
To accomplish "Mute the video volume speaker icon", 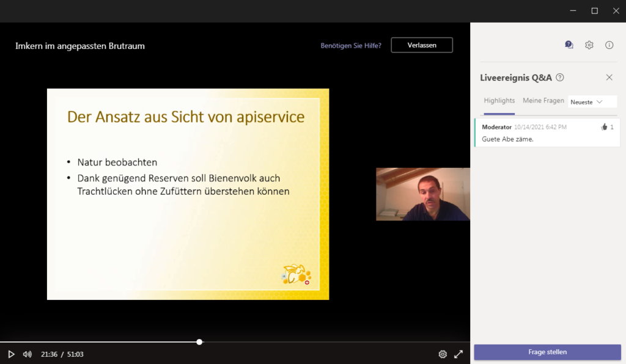I will point(27,354).
